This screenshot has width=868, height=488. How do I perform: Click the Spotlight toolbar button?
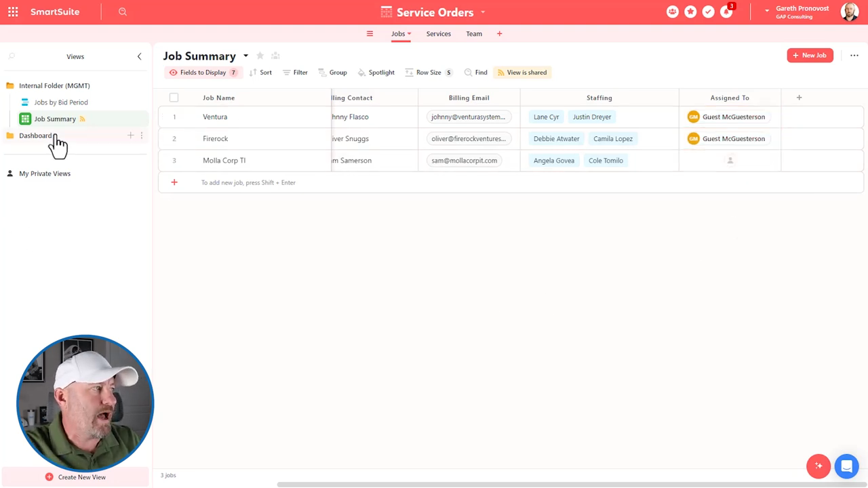(376, 73)
